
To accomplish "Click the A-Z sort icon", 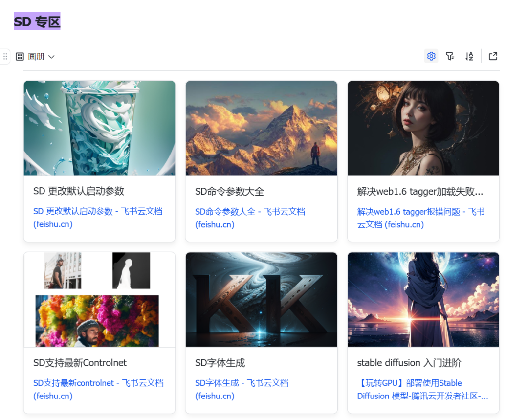I will click(x=469, y=56).
